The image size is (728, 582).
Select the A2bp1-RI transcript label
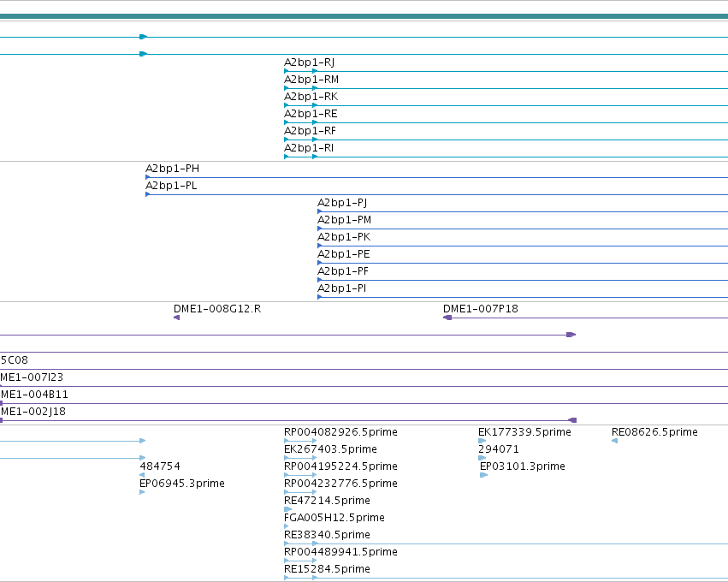click(309, 148)
